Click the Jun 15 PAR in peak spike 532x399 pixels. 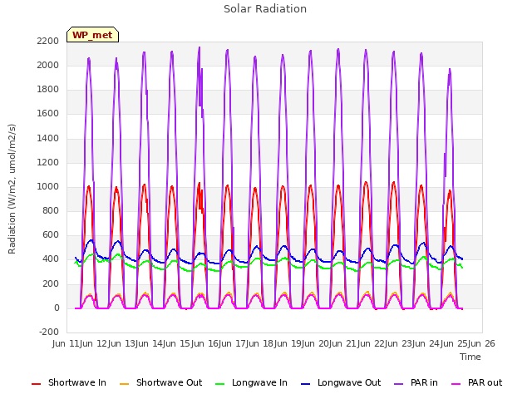click(199, 48)
